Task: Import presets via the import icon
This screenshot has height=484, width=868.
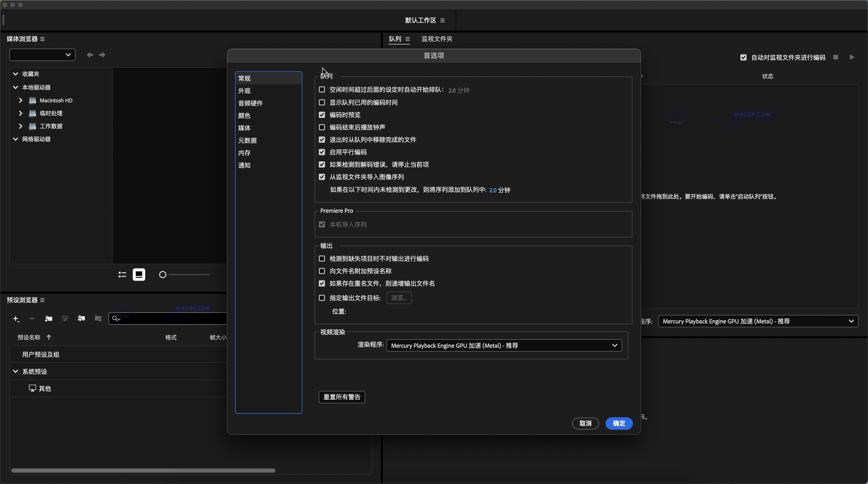Action: pos(81,319)
